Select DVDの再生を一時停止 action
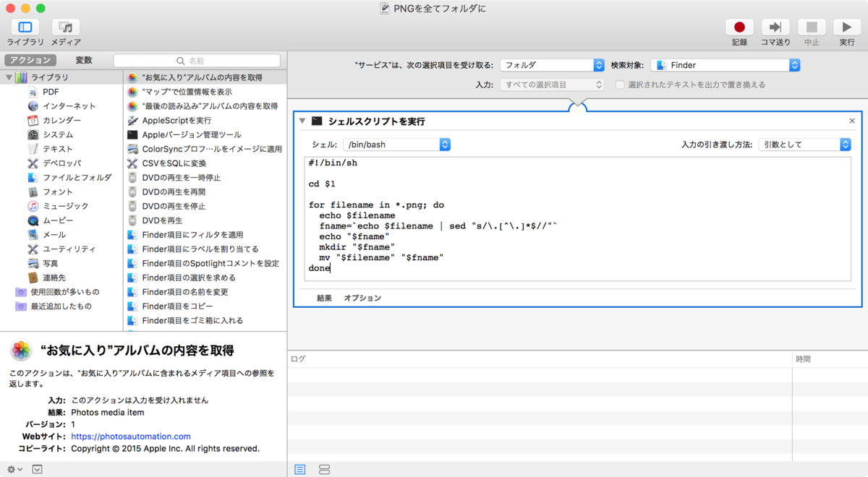The height and width of the screenshot is (477, 868). [x=205, y=178]
